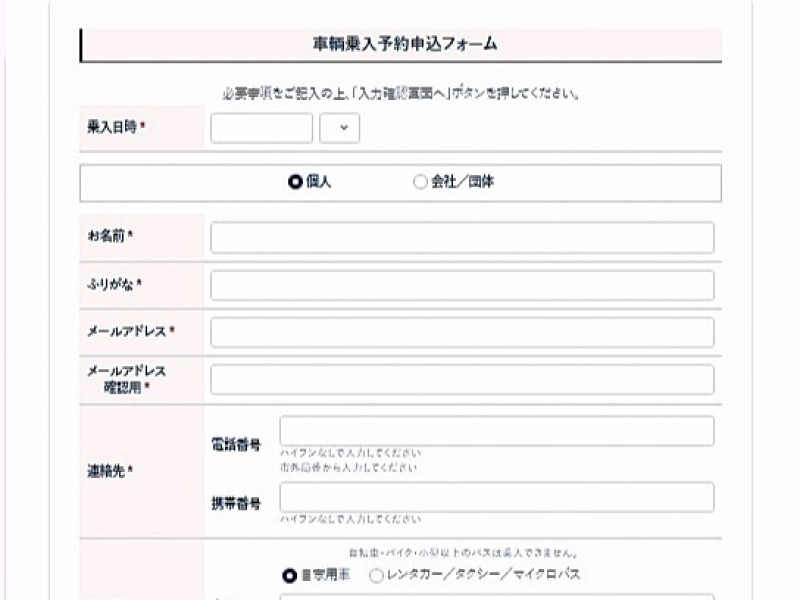The width and height of the screenshot is (800, 600).
Task: Click the partially visible field under vehicle type
Action: coord(497,596)
